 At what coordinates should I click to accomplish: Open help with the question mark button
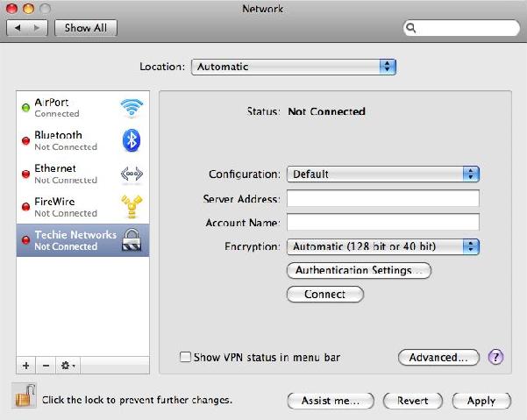tap(495, 357)
